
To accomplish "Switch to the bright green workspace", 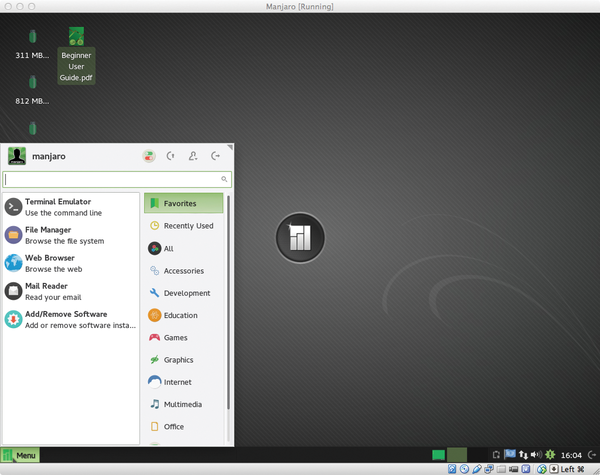I will [439, 455].
